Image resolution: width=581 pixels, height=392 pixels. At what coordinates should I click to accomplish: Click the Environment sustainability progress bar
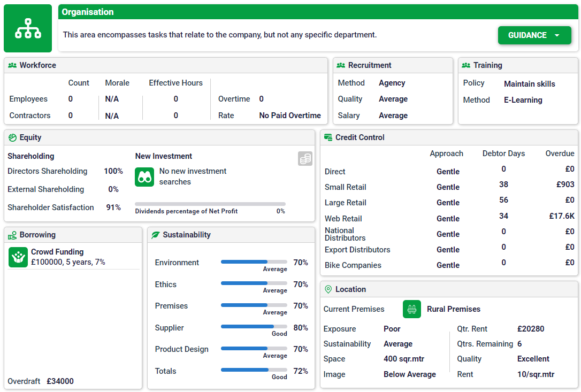[x=254, y=262]
